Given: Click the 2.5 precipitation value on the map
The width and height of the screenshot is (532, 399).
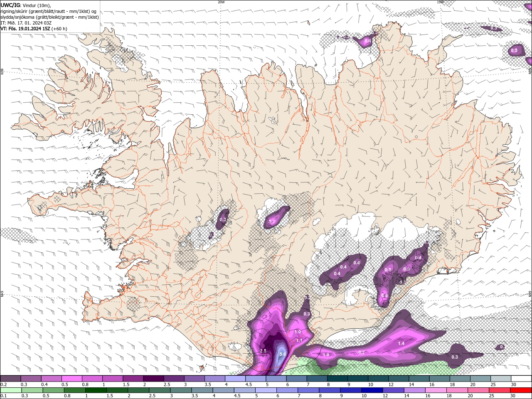Looking at the screenshot, I should click(x=263, y=351).
